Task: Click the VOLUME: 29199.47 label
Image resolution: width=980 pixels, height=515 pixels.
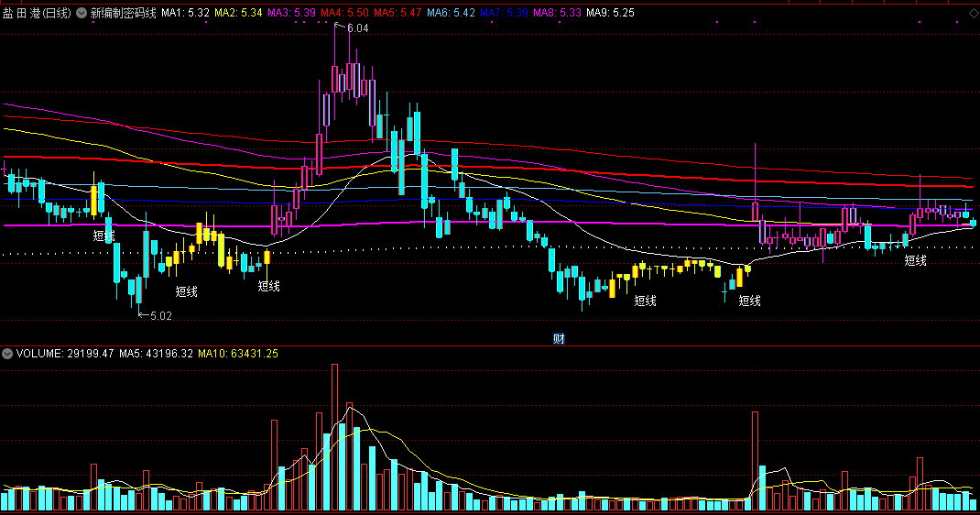Action: pyautogui.click(x=65, y=354)
